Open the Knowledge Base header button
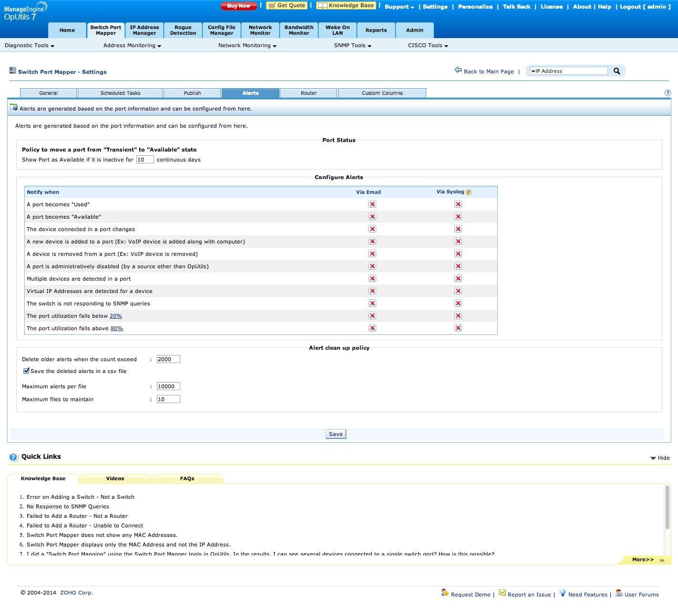 click(346, 6)
